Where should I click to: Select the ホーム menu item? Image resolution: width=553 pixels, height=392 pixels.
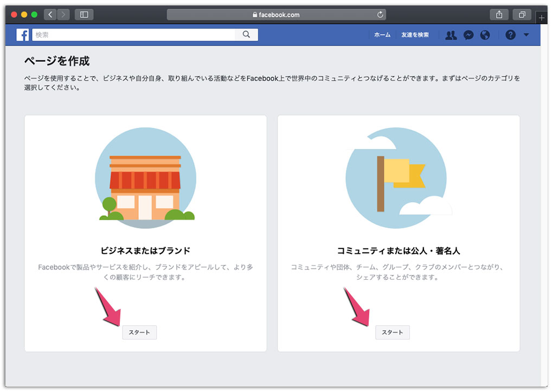(382, 35)
